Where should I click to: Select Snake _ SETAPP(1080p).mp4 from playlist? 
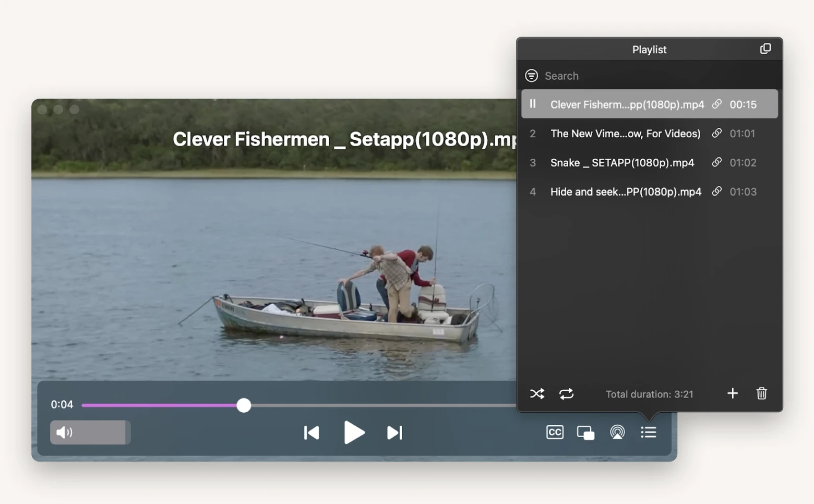[x=621, y=162]
